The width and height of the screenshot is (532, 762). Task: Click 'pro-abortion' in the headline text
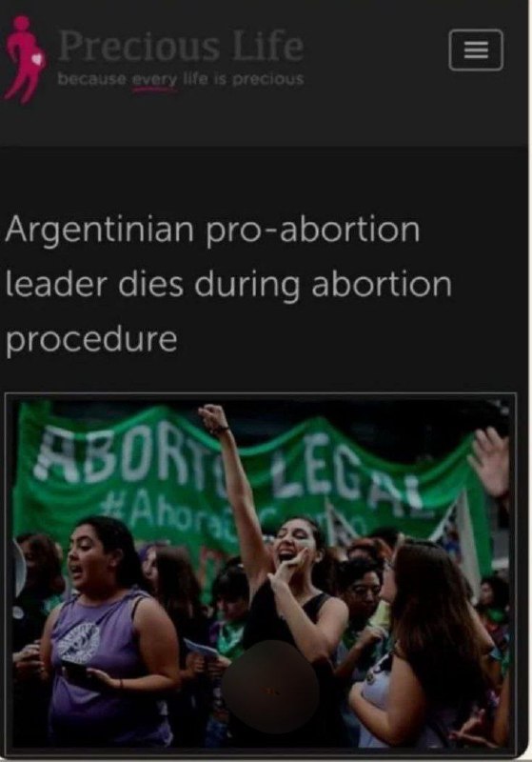tap(313, 230)
